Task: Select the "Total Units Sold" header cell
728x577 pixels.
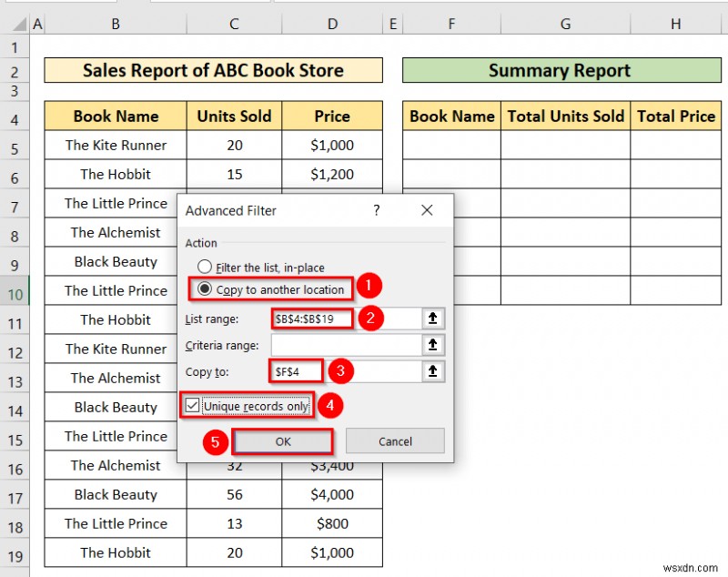Action: (x=565, y=116)
